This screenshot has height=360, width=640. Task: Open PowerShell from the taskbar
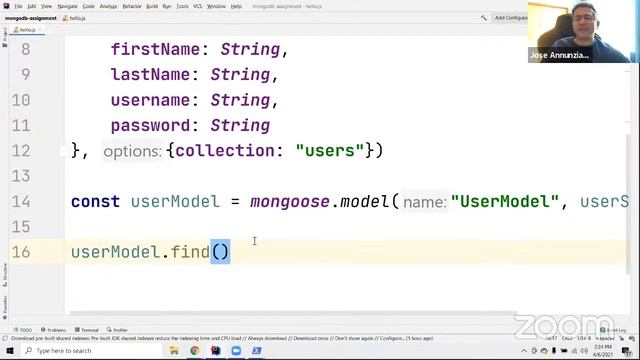click(257, 351)
